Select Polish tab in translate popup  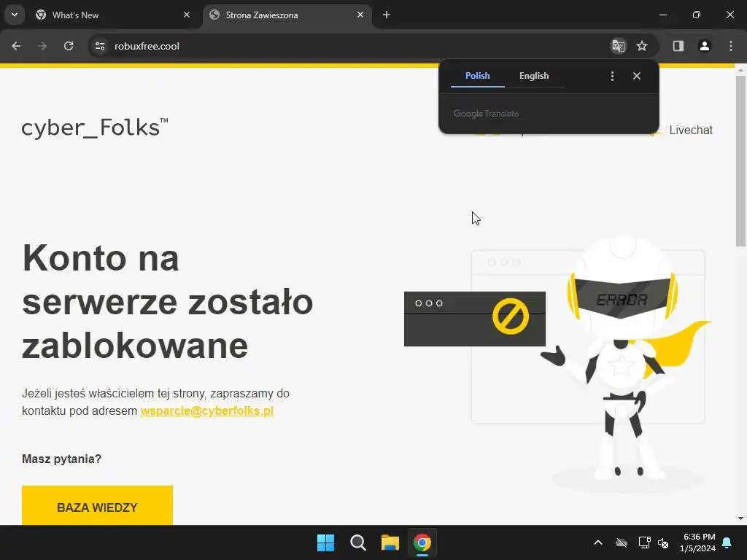477,76
